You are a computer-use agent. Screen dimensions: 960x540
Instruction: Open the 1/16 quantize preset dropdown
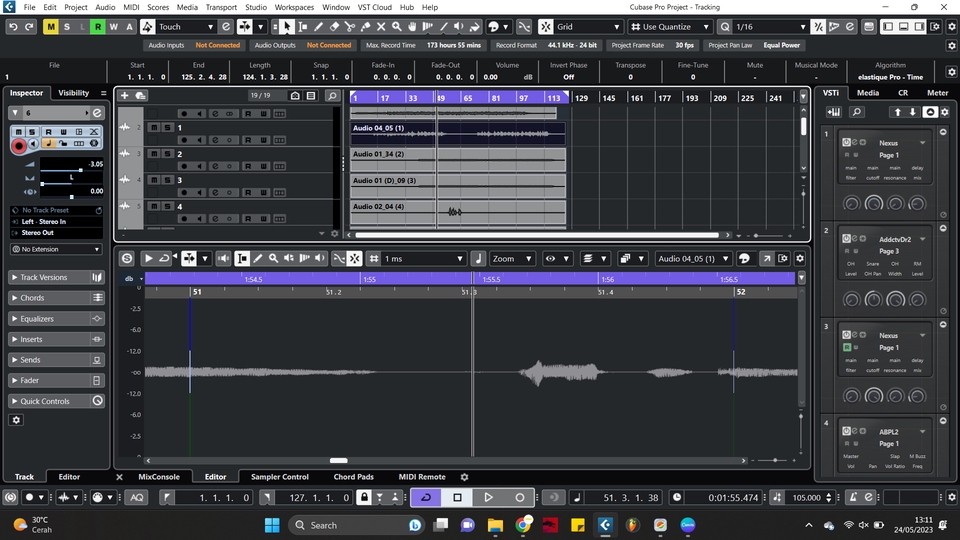(x=770, y=27)
